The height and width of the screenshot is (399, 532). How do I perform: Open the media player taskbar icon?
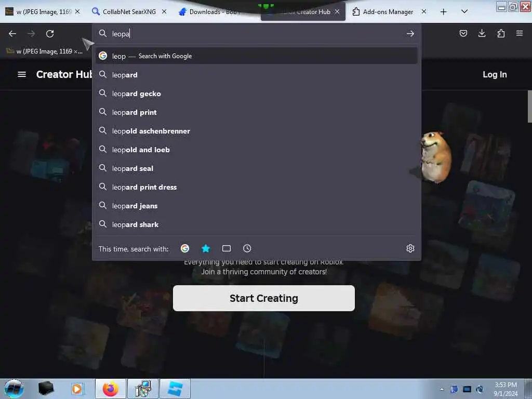click(77, 389)
